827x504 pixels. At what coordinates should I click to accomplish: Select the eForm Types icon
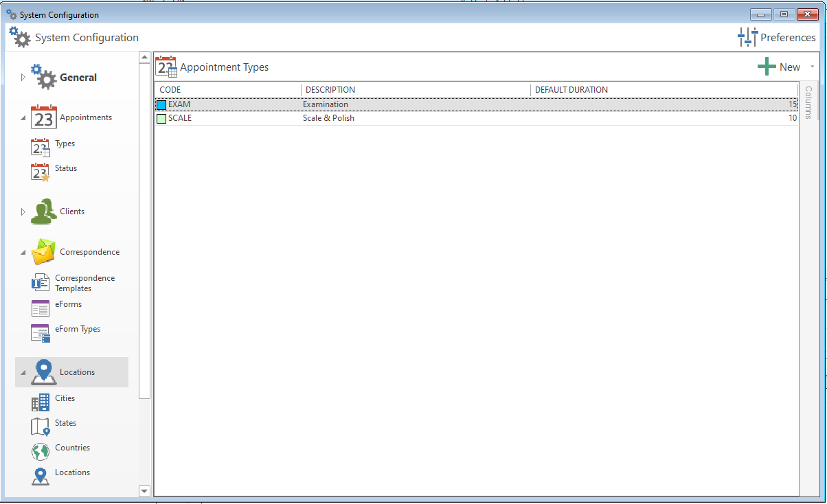click(41, 332)
